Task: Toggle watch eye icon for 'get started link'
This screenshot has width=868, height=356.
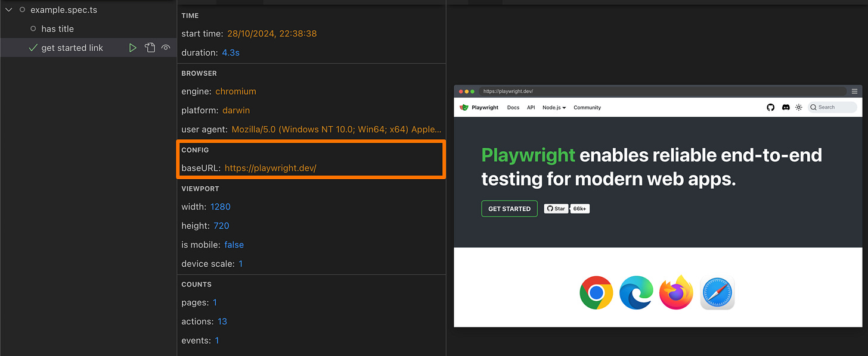Action: click(x=166, y=48)
